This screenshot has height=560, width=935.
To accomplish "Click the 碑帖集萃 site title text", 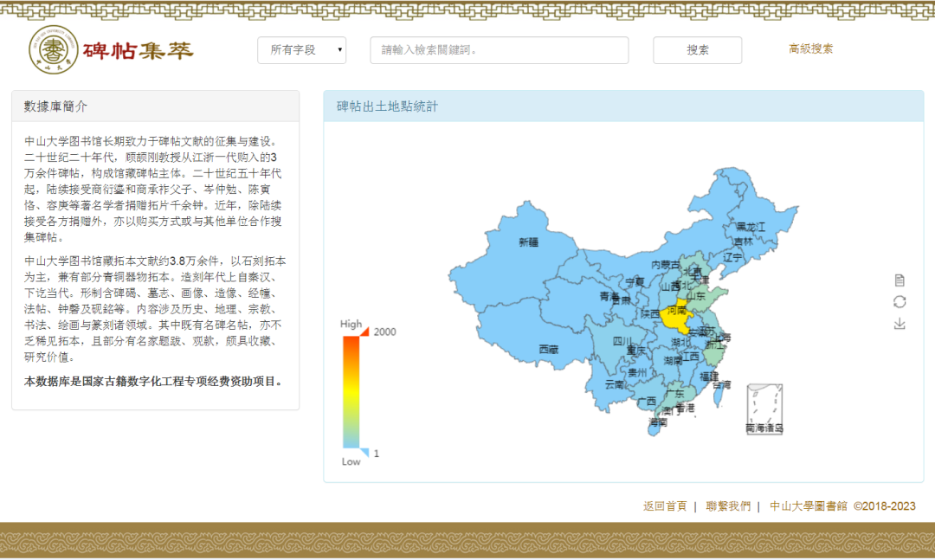I will tap(139, 51).
